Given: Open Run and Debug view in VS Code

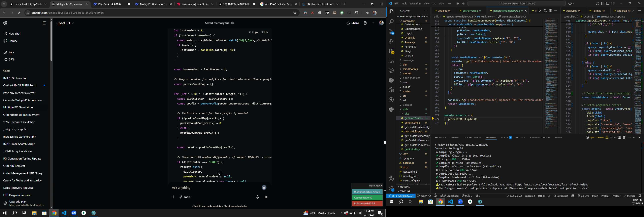Looking at the screenshot, I should 391,41.
